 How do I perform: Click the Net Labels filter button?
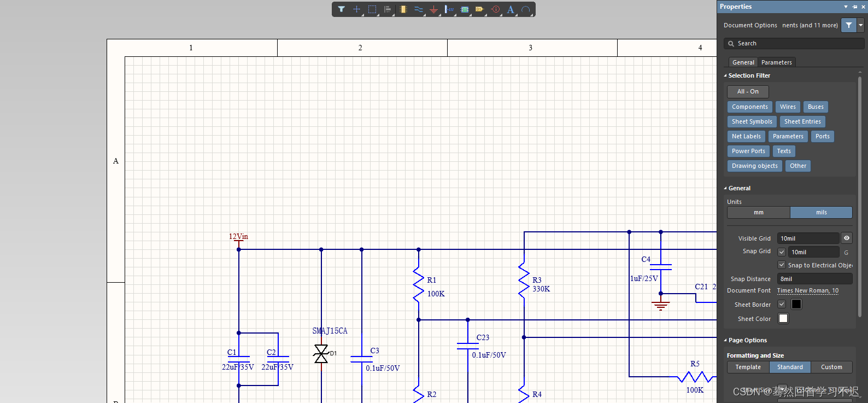746,136
